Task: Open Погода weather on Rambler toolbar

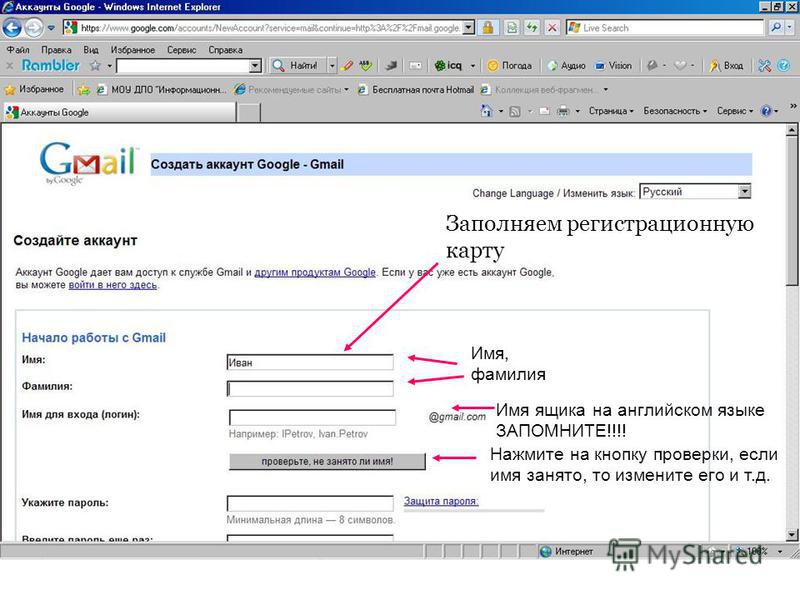Action: coord(510,66)
